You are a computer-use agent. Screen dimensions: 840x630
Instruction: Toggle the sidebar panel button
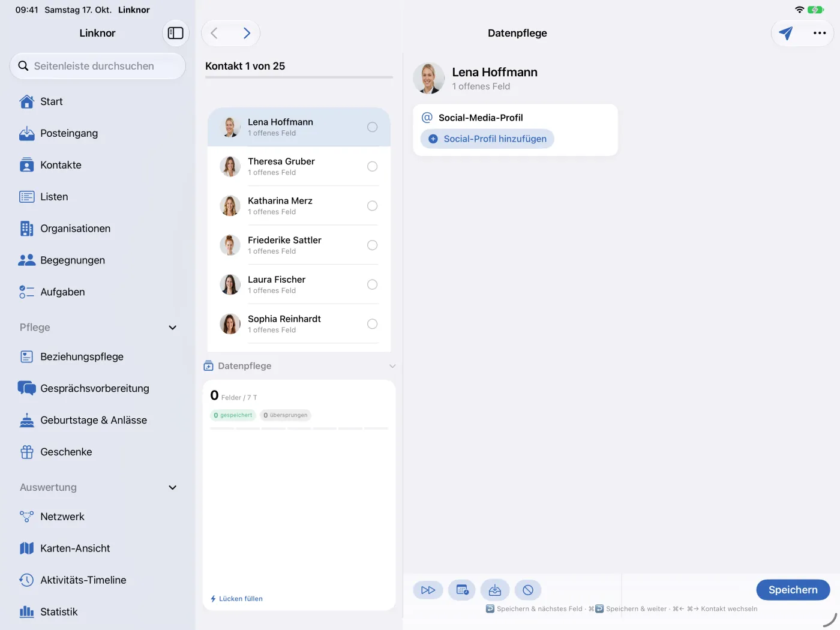176,33
